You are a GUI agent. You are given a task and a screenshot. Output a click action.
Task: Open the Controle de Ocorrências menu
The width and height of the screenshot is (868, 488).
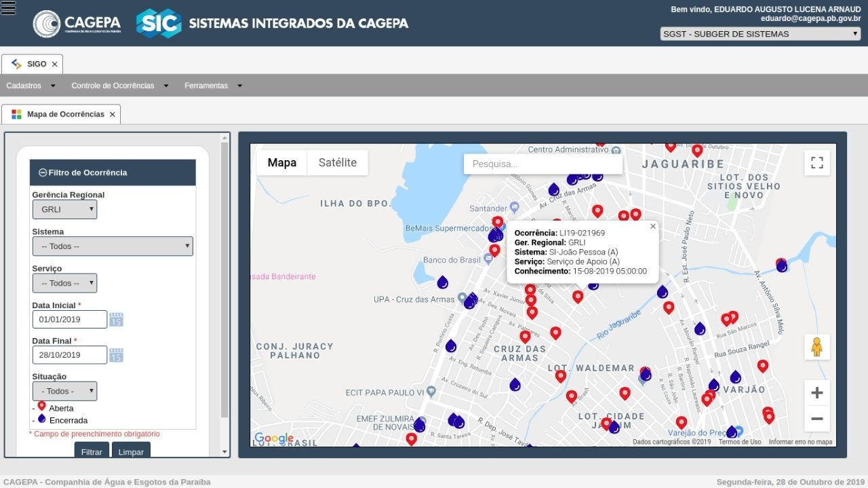pos(119,86)
